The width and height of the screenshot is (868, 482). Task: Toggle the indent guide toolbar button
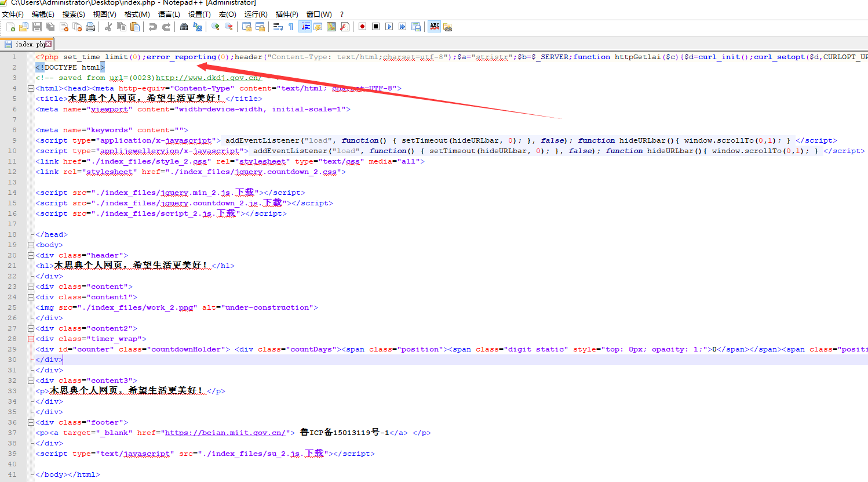[x=305, y=27]
